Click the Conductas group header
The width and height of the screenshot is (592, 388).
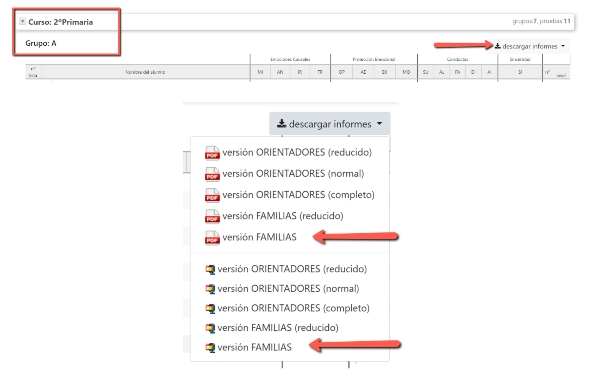pyautogui.click(x=458, y=59)
